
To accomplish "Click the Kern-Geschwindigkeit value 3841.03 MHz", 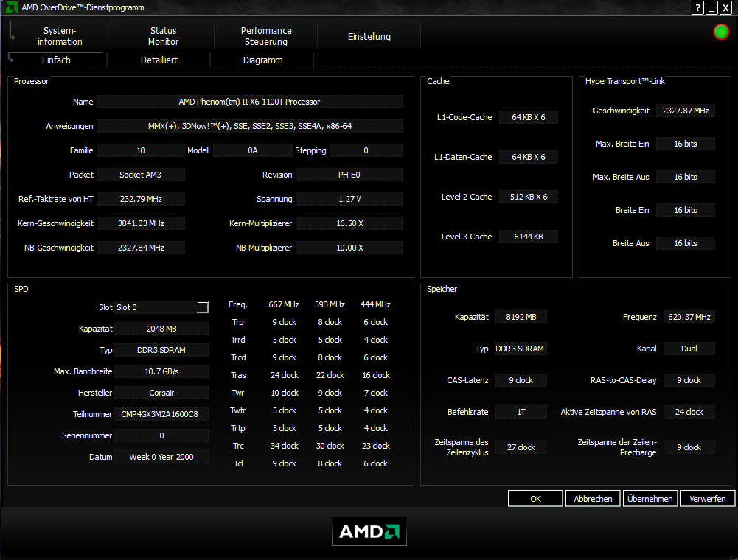I will (141, 223).
